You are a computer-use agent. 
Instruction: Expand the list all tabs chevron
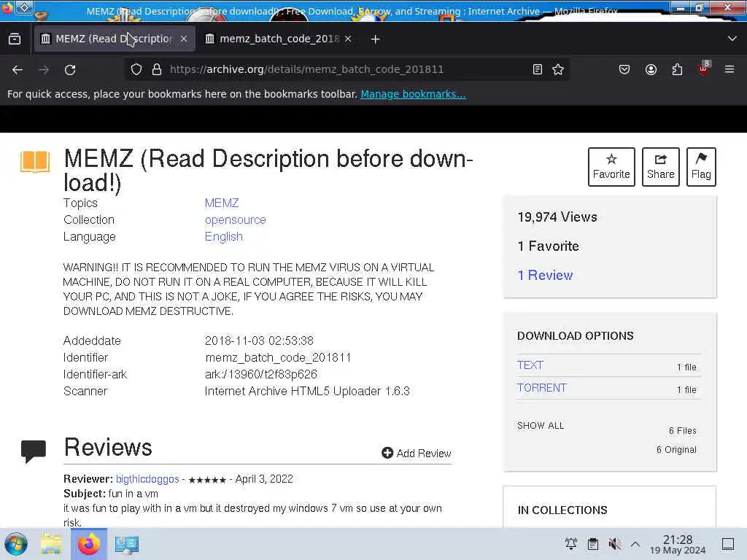point(732,39)
